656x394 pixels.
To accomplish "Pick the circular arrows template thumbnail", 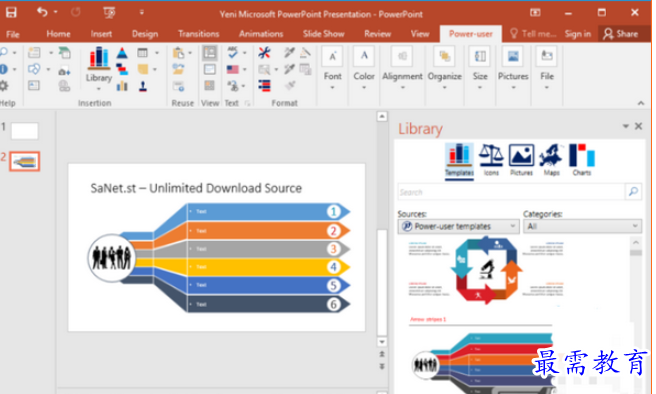I will click(486, 270).
